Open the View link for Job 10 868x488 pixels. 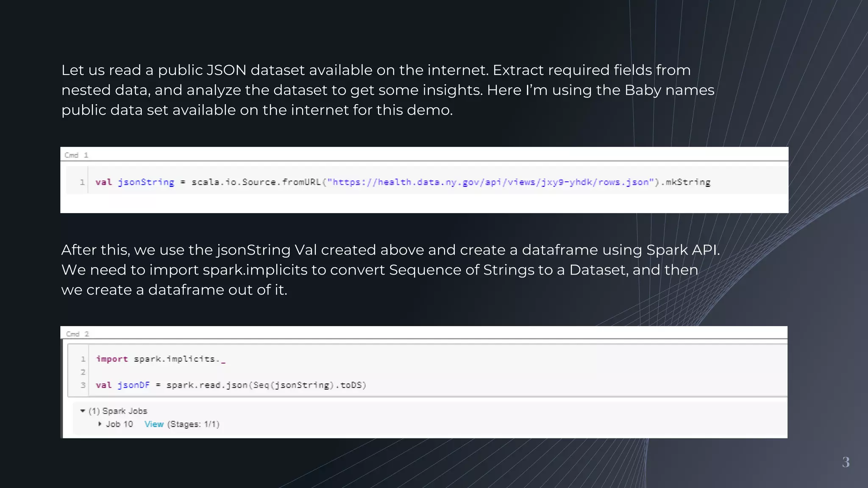154,424
